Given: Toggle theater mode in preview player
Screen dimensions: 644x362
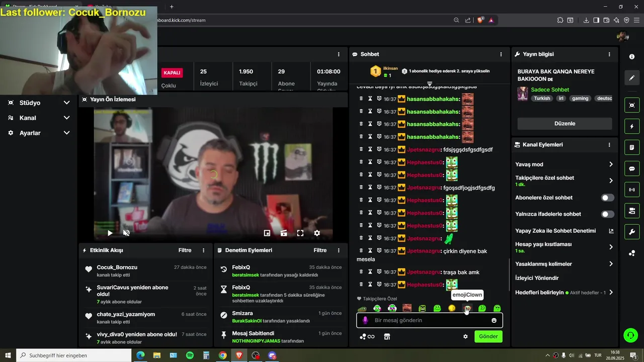Looking at the screenshot, I should pyautogui.click(x=284, y=233).
